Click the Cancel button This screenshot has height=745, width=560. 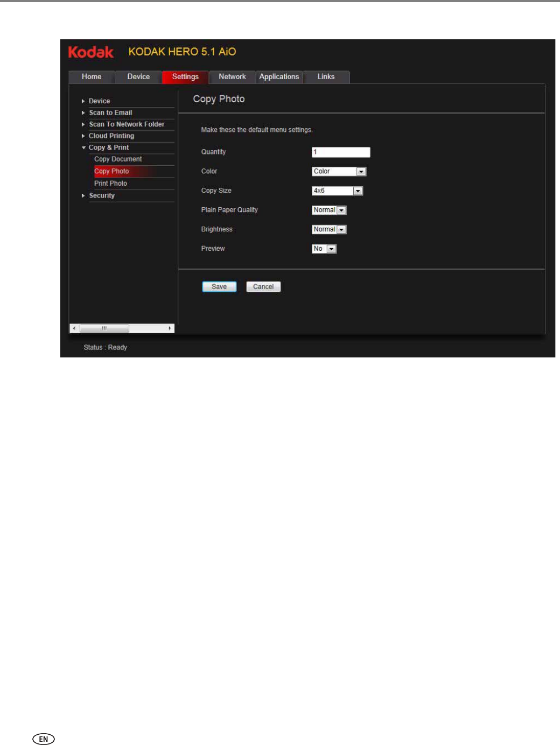(x=263, y=287)
